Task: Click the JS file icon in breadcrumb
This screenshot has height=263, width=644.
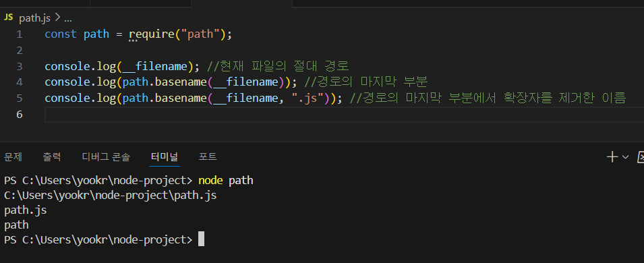Action: 9,18
